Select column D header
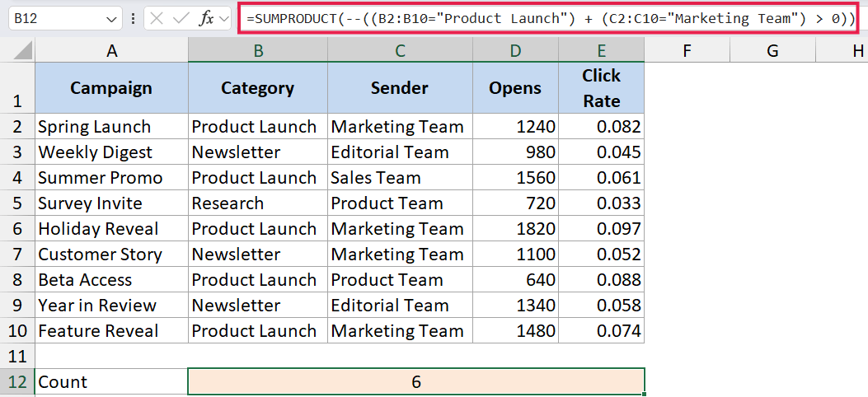 pyautogui.click(x=516, y=51)
